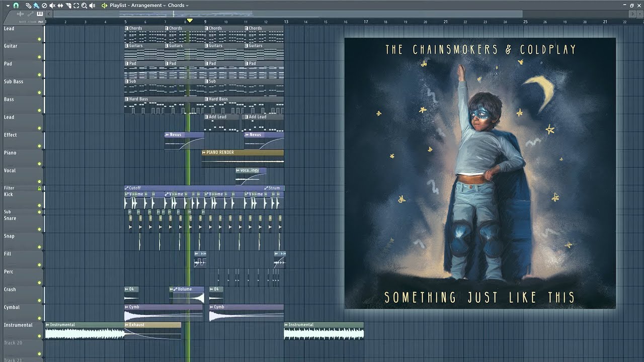Select the dashed-square Select tool
Screen dimensions: 644x362
coord(76,6)
